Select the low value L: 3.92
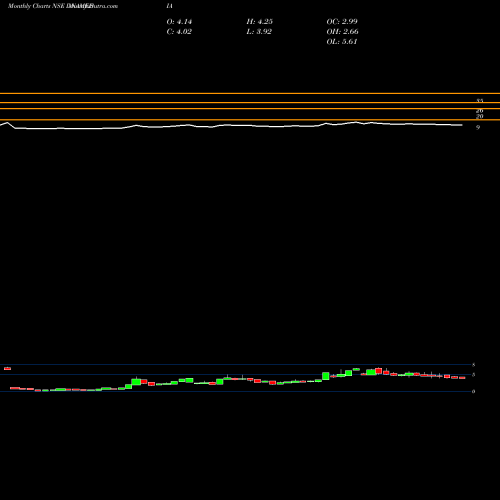The height and width of the screenshot is (500, 500). pos(259,32)
